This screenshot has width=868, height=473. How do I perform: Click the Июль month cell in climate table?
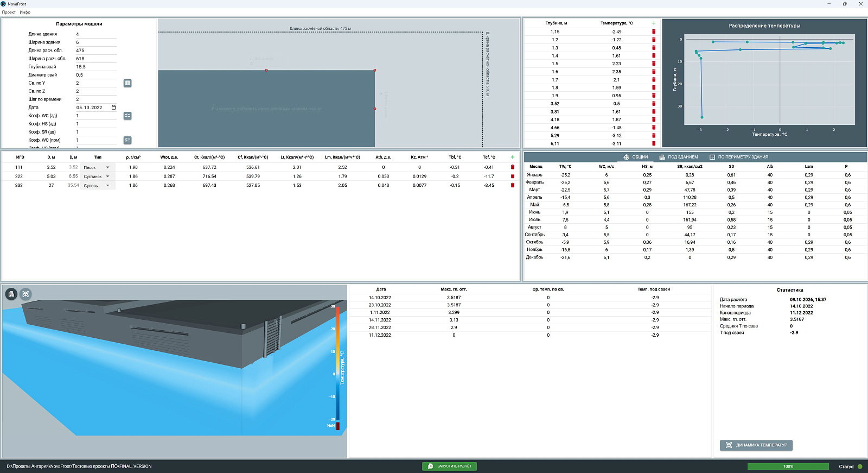(x=534, y=220)
